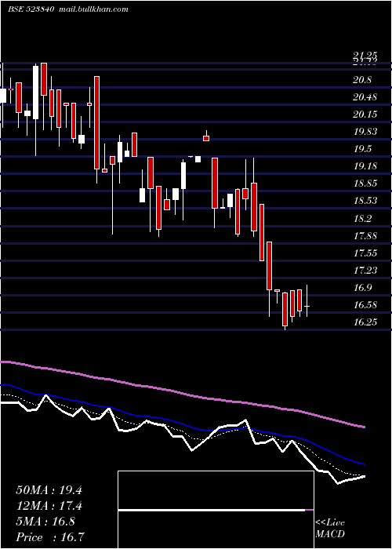Select the 17.23 price axis label
The height and width of the screenshot is (549, 392).
pos(365,271)
